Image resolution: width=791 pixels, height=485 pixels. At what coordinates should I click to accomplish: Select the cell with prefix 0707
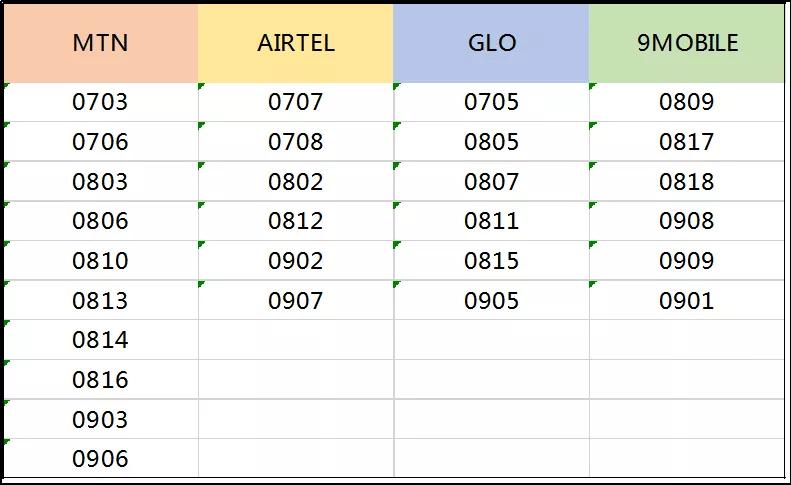tap(296, 102)
